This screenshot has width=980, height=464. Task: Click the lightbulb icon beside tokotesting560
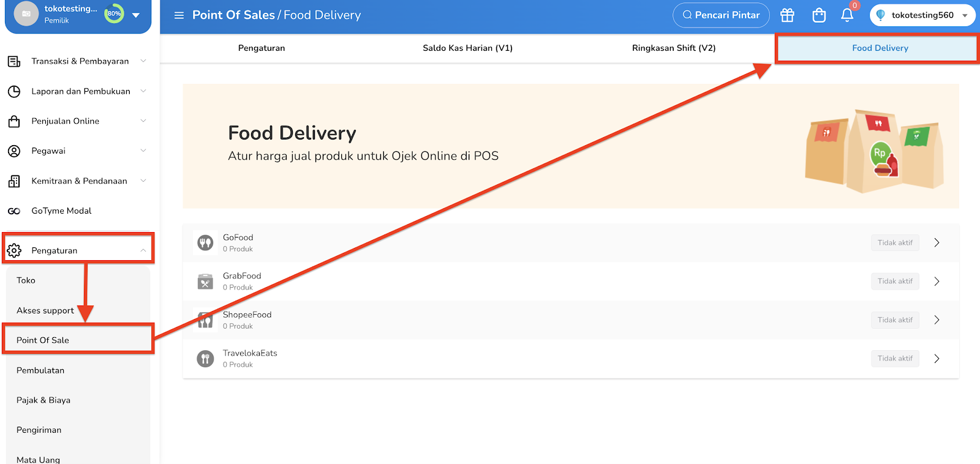coord(880,15)
